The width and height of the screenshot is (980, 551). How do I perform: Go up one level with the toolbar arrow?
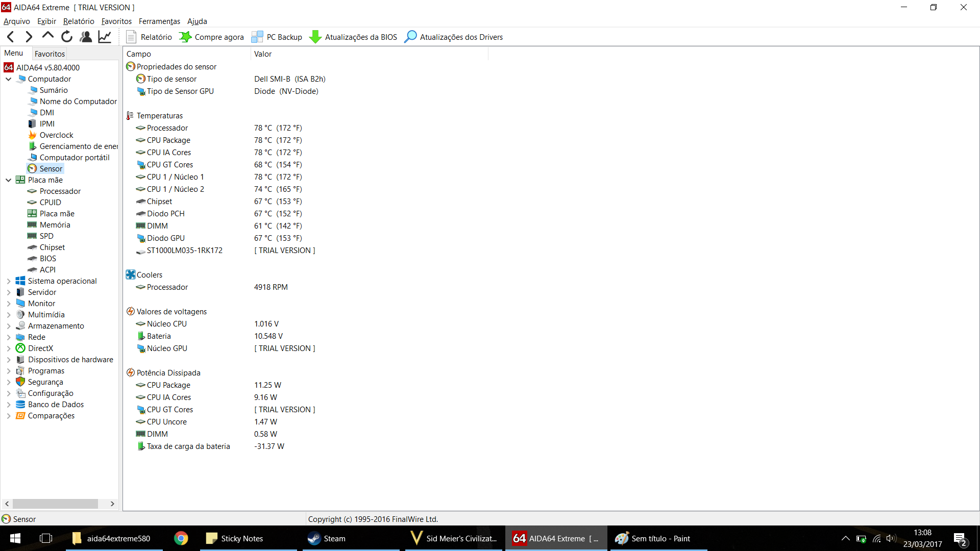48,37
